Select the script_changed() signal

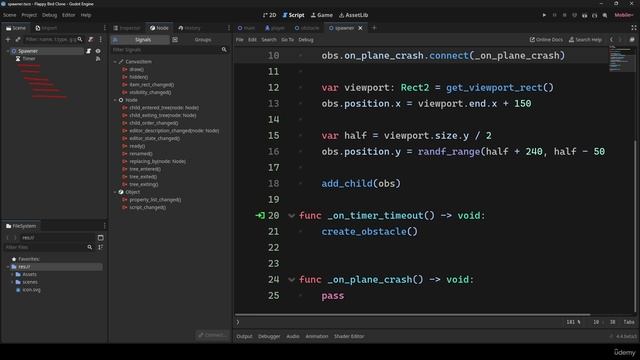click(147, 207)
